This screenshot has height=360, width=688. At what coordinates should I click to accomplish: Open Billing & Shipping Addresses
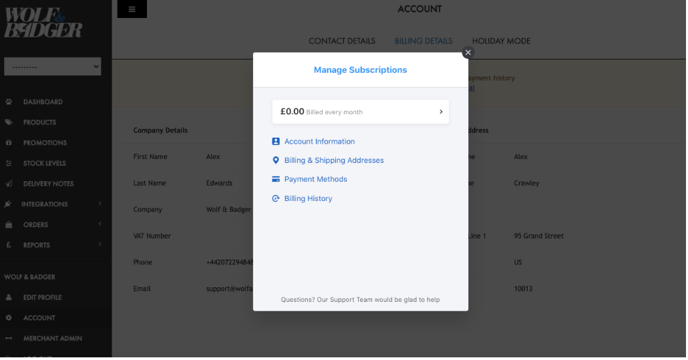point(334,160)
